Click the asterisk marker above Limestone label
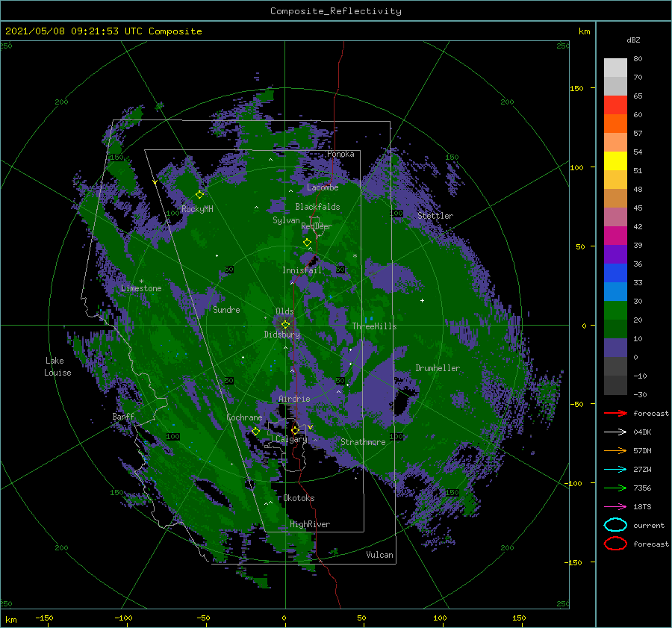This screenshot has width=672, height=628. click(141, 282)
